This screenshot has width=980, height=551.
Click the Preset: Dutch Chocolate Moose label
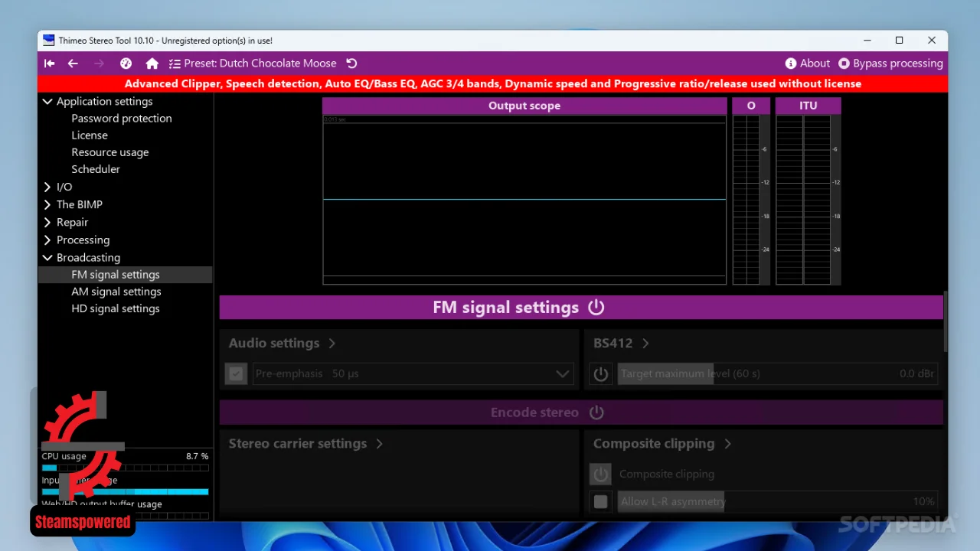(260, 64)
